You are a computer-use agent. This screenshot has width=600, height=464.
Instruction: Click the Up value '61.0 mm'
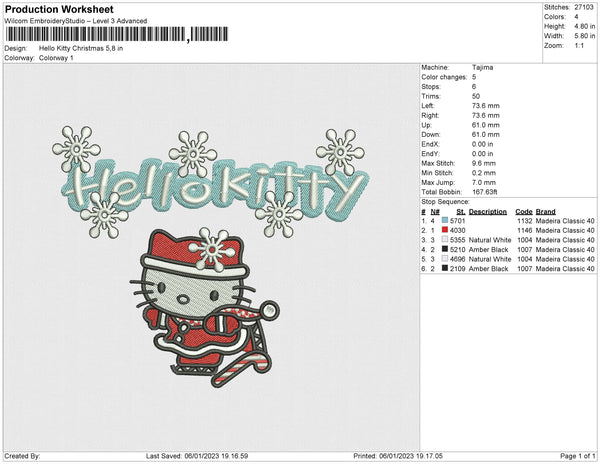(x=486, y=125)
